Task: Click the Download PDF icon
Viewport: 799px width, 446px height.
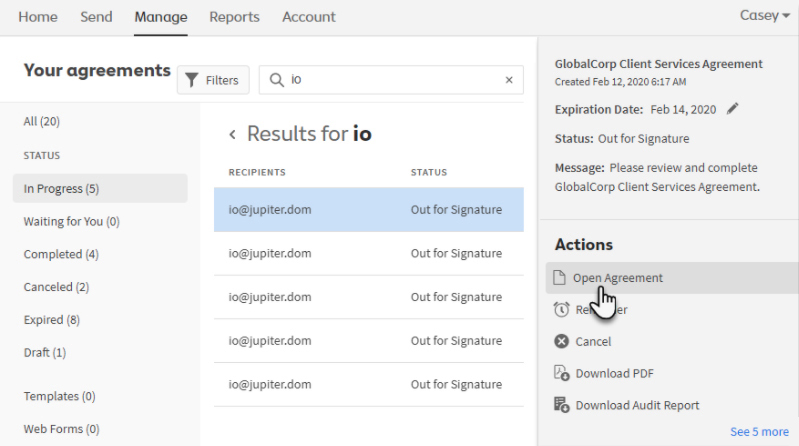Action: (x=561, y=373)
